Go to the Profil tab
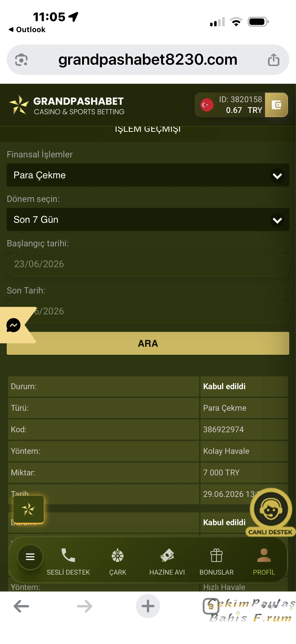Screen dimensions: 296x644 [264, 561]
